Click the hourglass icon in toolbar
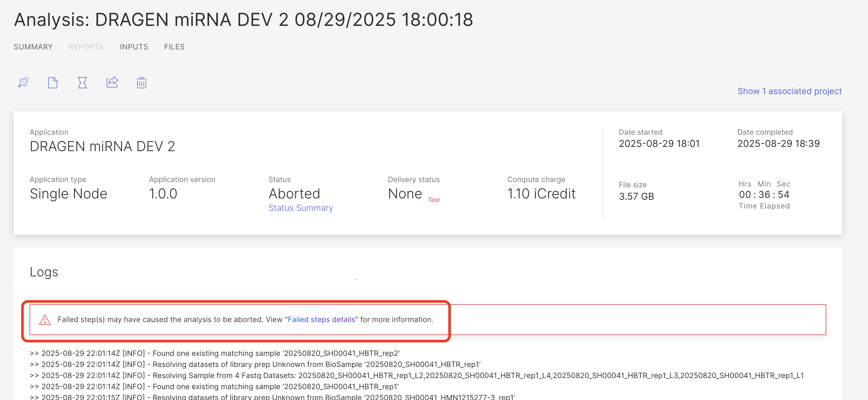868x400 pixels. coord(82,82)
